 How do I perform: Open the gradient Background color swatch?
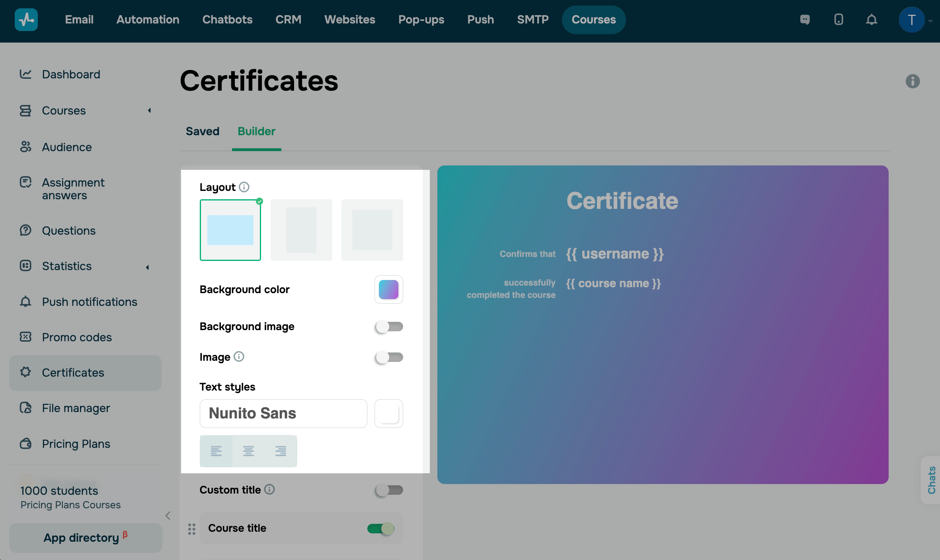[x=388, y=290]
